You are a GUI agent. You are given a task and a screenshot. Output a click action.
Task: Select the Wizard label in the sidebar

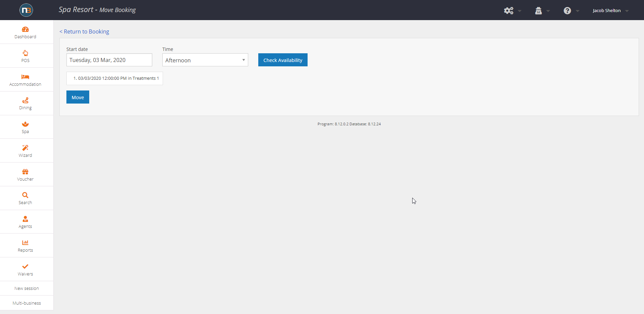[x=25, y=155]
